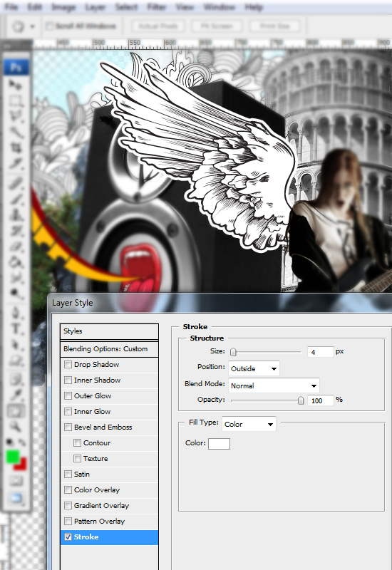Select the Lasso tool

(x=15, y=116)
